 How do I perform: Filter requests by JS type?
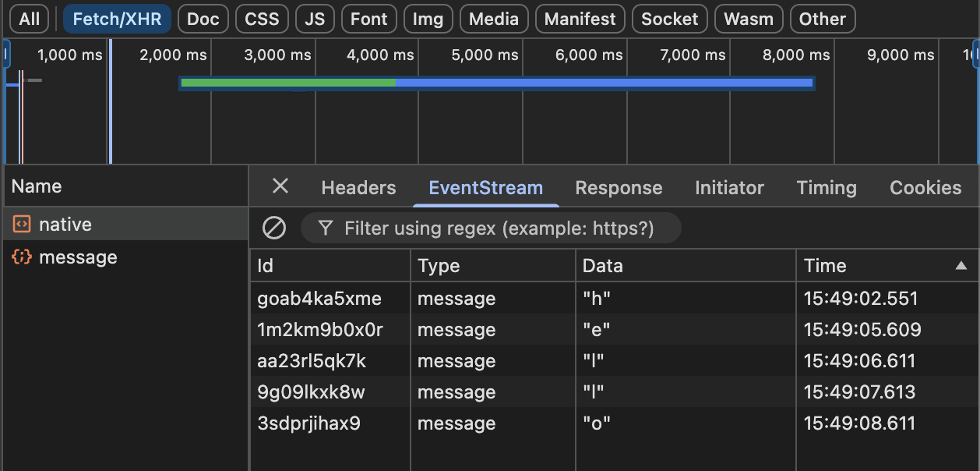(x=315, y=19)
